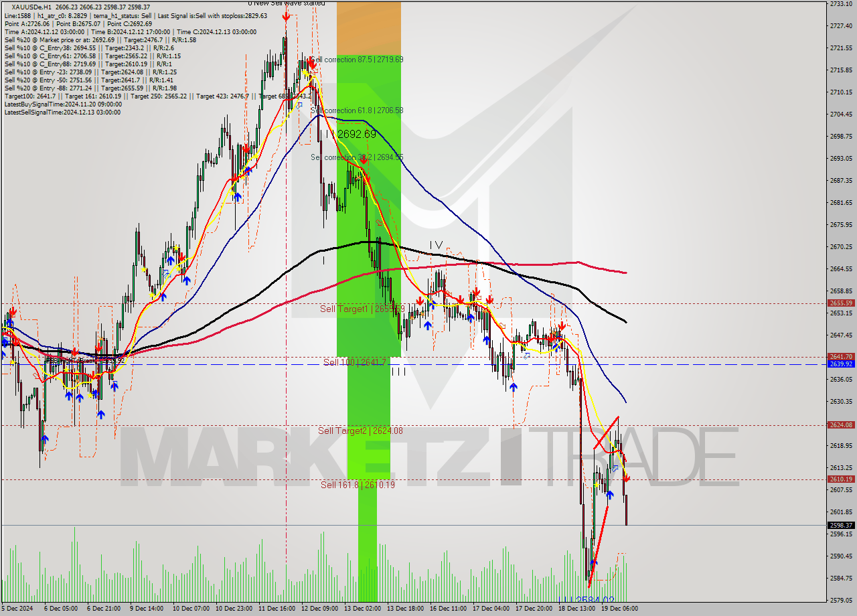Click 'LatestSellSignalTime:2024.12.13 03:00:00' text
This screenshot has width=857, height=616.
(63, 112)
